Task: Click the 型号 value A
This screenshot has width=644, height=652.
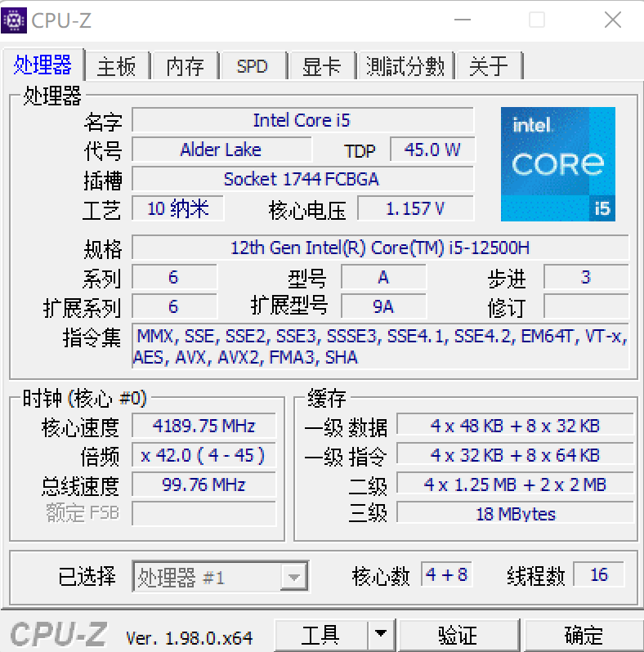Action: [383, 277]
